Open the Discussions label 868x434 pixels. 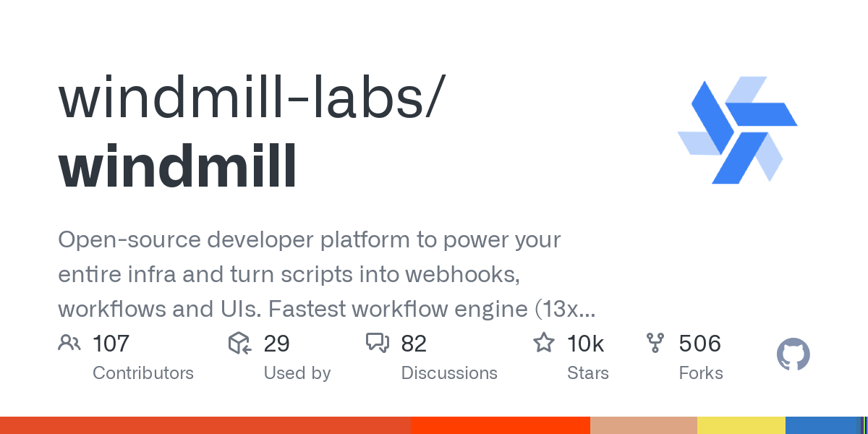(449, 373)
